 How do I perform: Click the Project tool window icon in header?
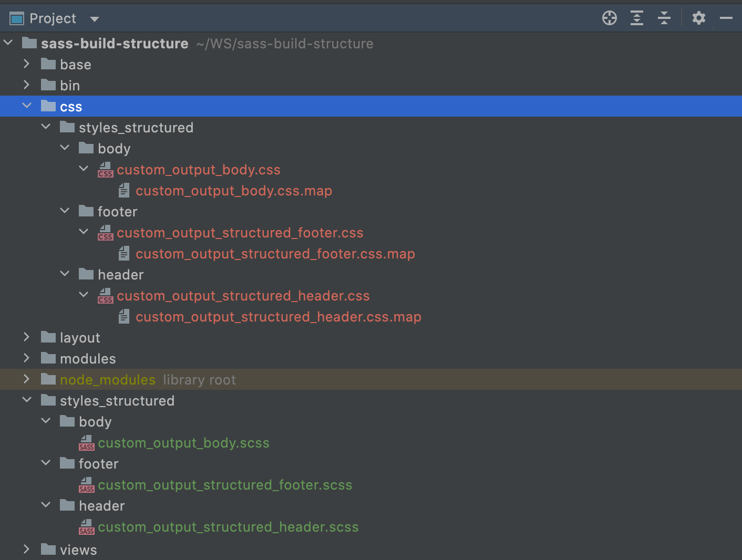(16, 17)
